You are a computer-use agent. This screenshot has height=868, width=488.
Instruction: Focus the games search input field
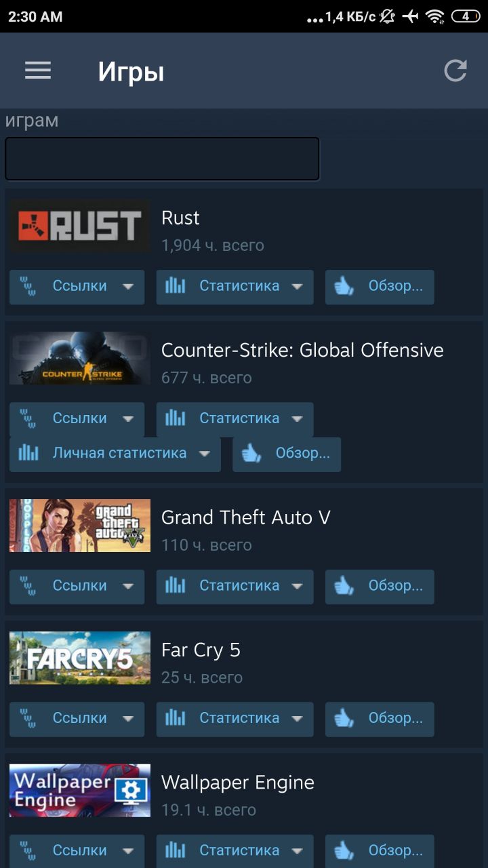[x=162, y=159]
